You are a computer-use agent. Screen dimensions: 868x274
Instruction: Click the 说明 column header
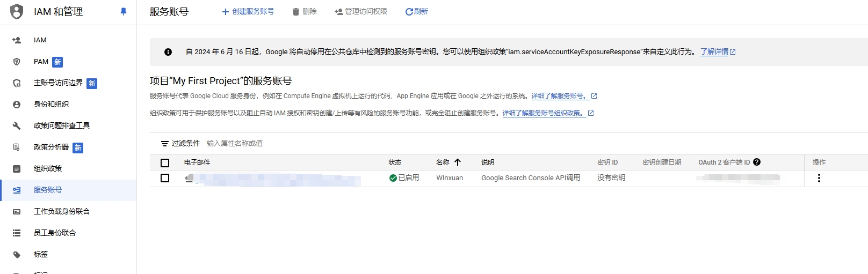(x=488, y=162)
